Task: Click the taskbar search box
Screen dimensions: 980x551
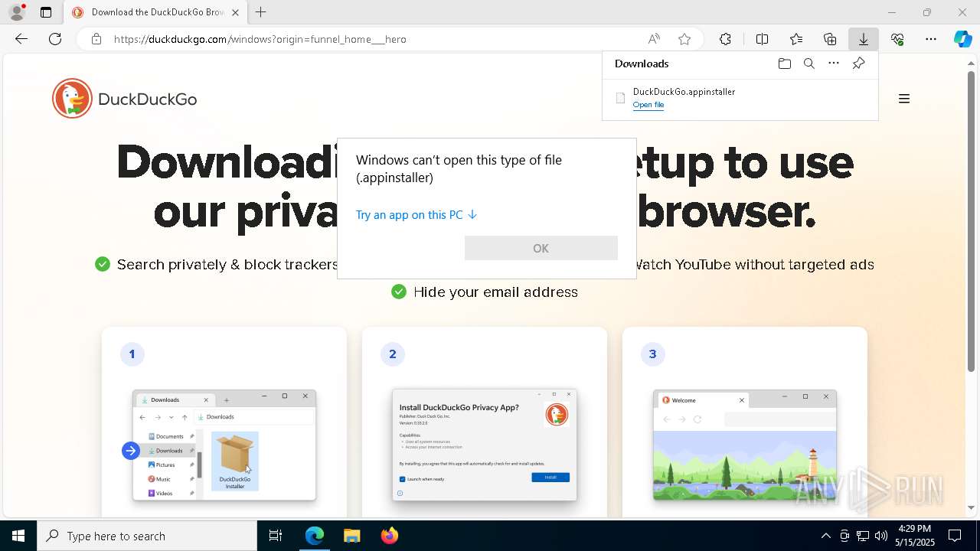Action: tap(147, 536)
